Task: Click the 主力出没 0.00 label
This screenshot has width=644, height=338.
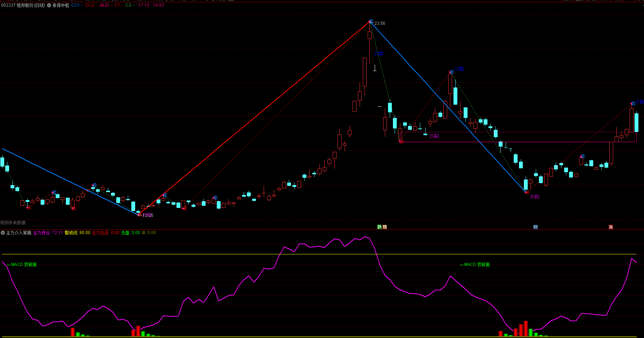Action: pos(105,233)
